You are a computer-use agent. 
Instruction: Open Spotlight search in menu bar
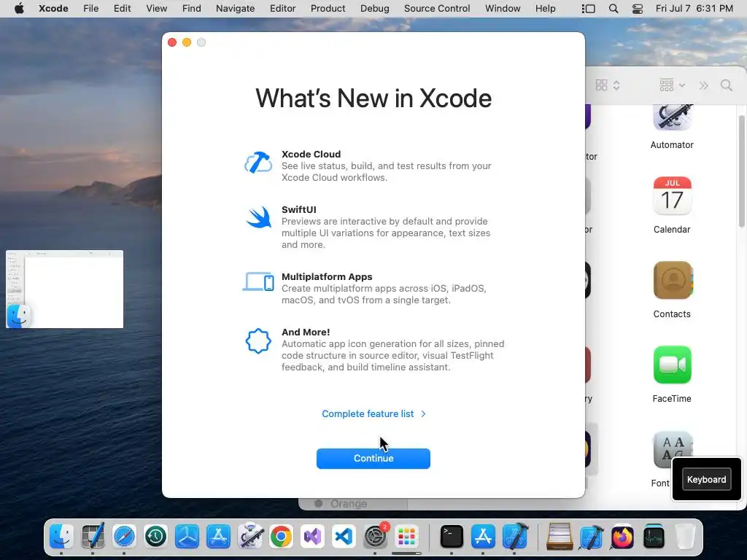point(613,9)
